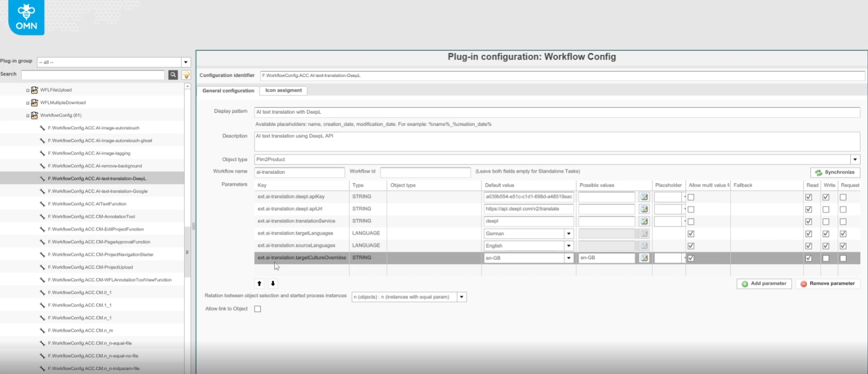Click the Configuration identifier field
868x374 pixels.
[563, 76]
